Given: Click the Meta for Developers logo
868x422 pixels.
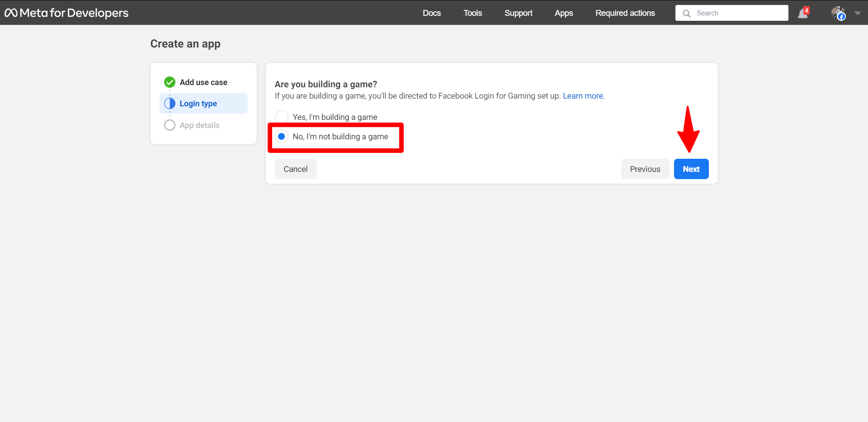Looking at the screenshot, I should pos(66,13).
